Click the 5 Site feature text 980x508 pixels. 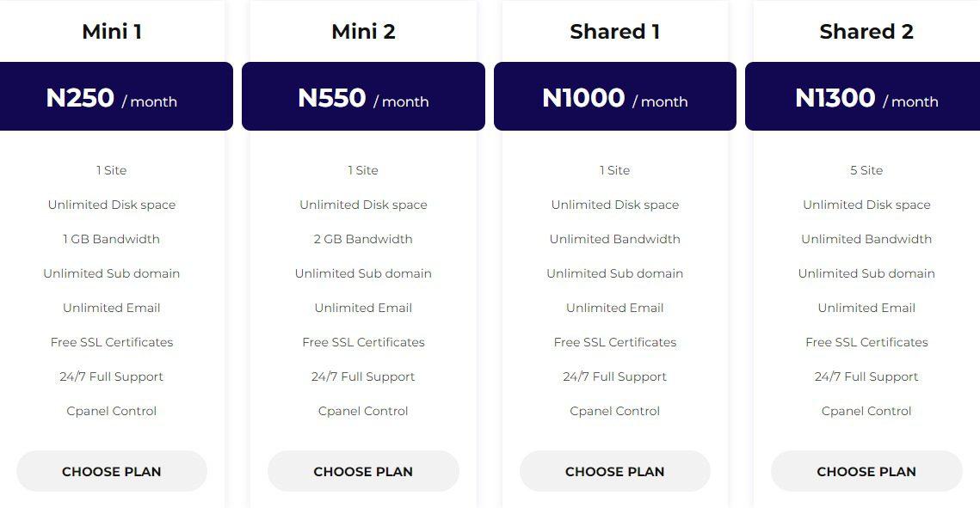pos(866,170)
